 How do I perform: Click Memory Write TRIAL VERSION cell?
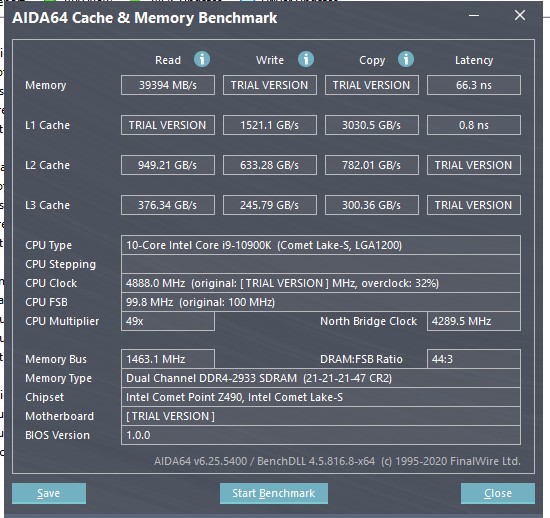click(x=270, y=85)
